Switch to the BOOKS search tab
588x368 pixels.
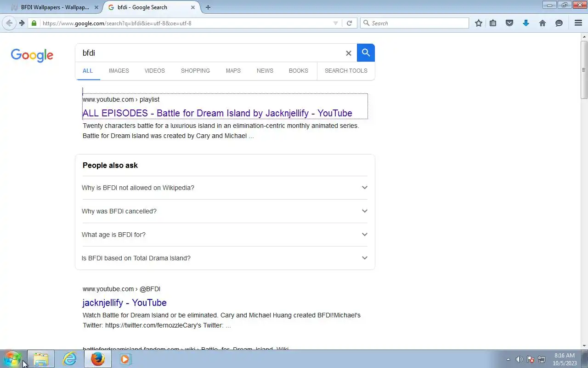tap(299, 71)
